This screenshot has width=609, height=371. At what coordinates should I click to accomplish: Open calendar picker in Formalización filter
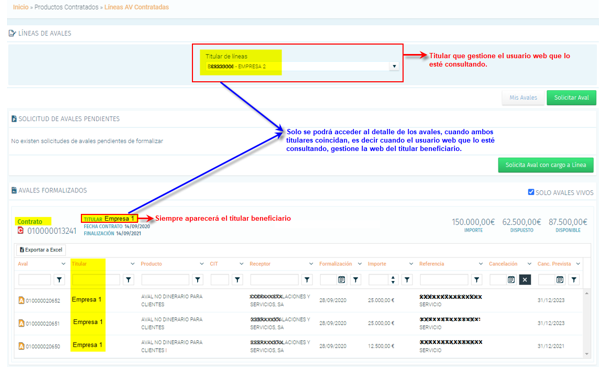(341, 279)
